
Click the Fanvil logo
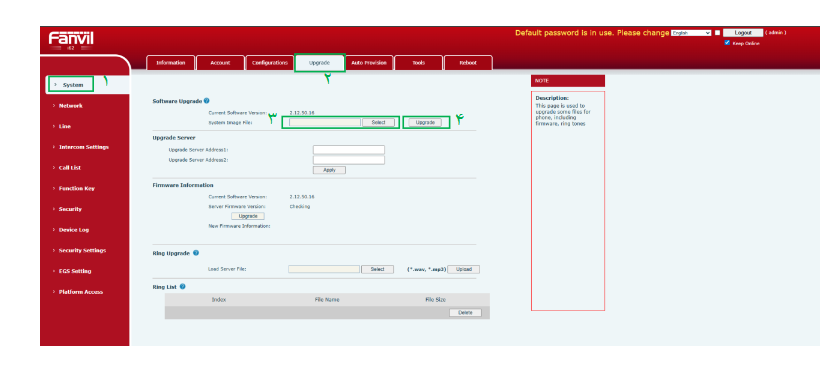71,39
